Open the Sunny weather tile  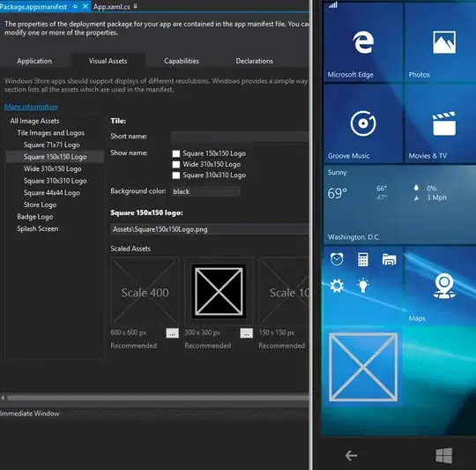tap(400, 205)
